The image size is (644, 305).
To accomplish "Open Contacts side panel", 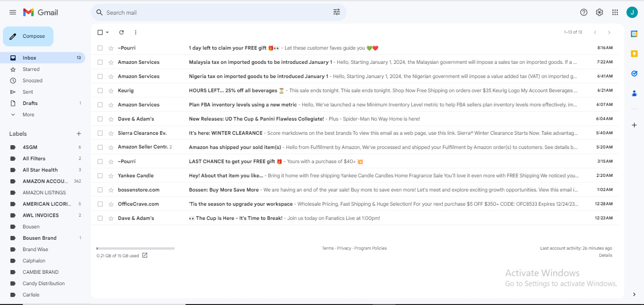I will click(634, 93).
